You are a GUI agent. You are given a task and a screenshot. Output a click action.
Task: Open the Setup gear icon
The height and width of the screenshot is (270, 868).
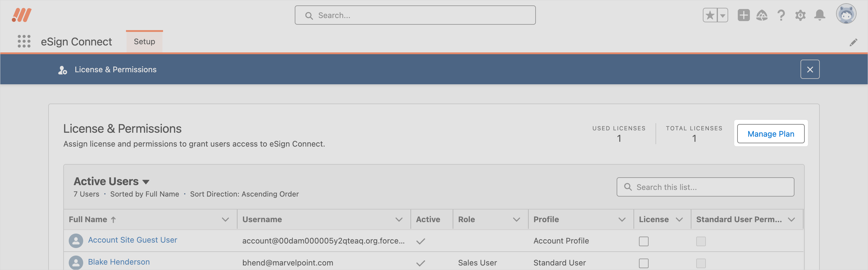point(800,15)
